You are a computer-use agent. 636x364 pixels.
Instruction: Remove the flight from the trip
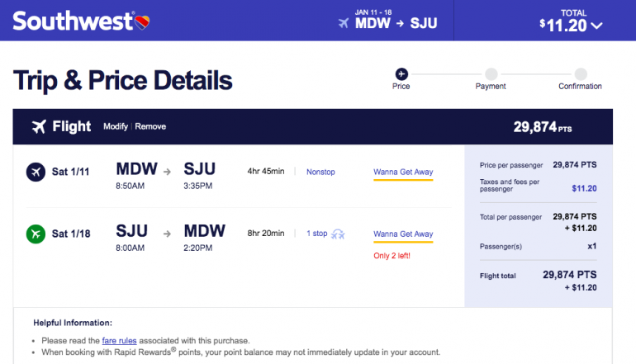coord(150,126)
